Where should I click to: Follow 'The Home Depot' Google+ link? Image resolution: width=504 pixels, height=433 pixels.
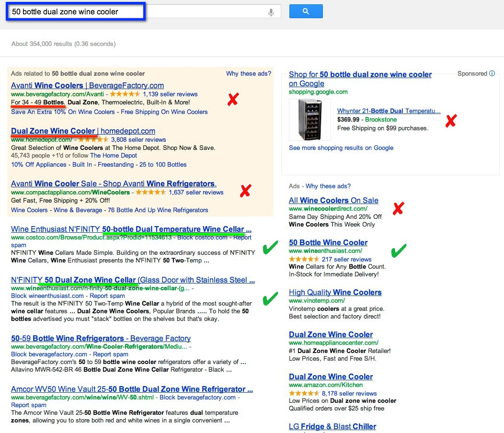114,156
